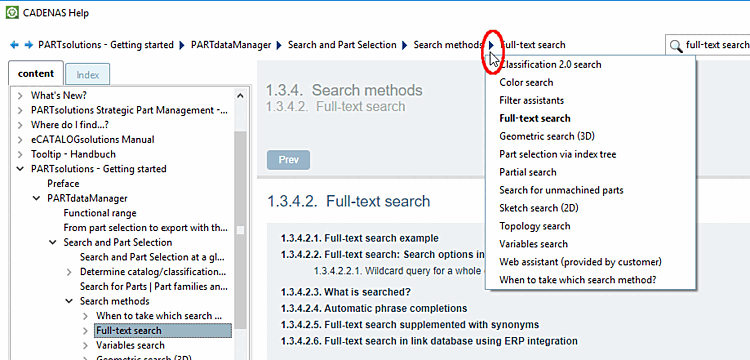This screenshot has height=360, width=750.
Task: Select Topology search menu entry
Action: (x=535, y=226)
